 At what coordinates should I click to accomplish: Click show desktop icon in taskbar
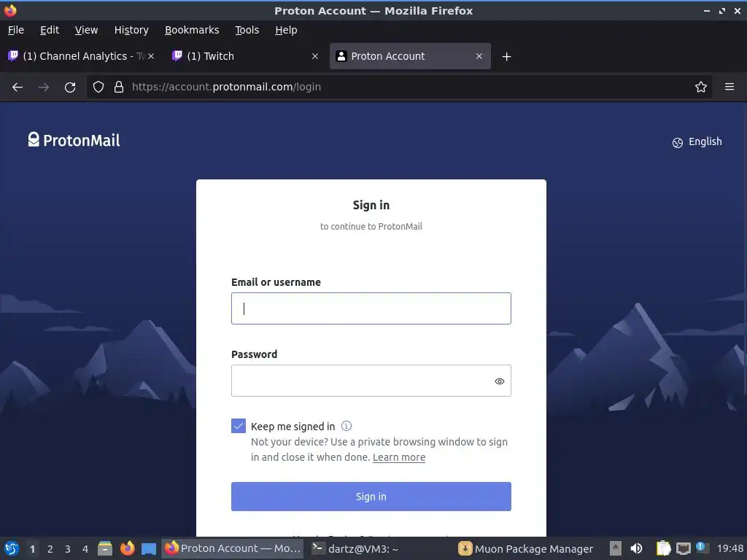click(149, 548)
